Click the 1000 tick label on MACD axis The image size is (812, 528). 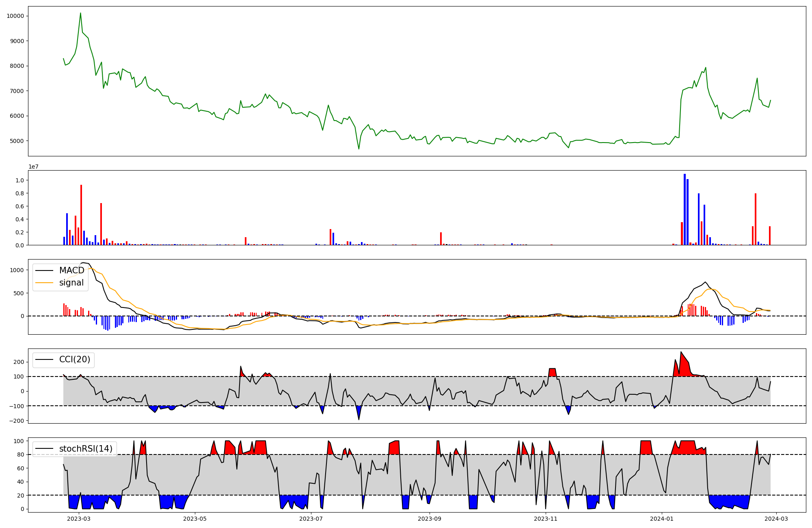point(17,270)
